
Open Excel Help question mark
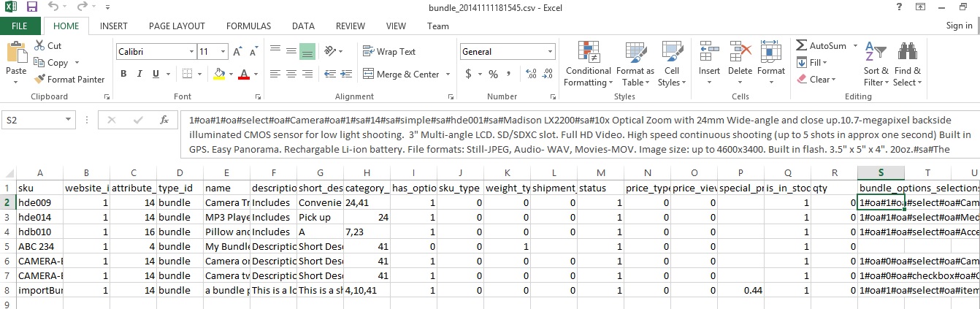coord(898,7)
